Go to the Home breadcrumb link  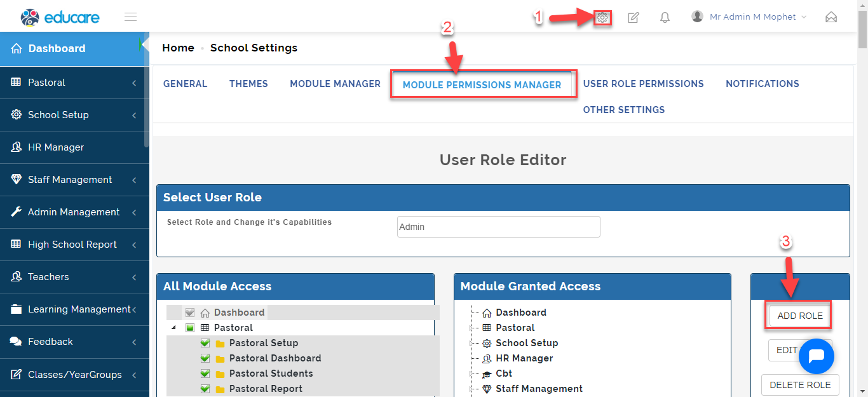point(178,48)
